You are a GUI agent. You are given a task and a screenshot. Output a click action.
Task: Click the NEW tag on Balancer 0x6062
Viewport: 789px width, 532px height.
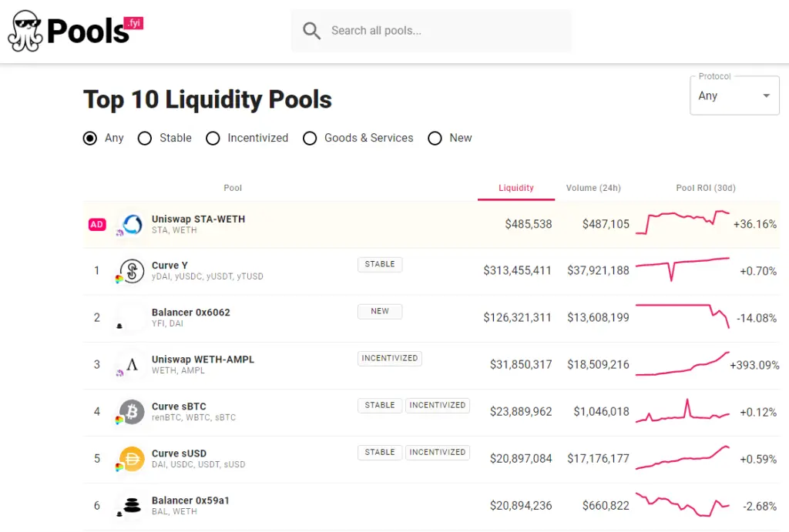[380, 312]
